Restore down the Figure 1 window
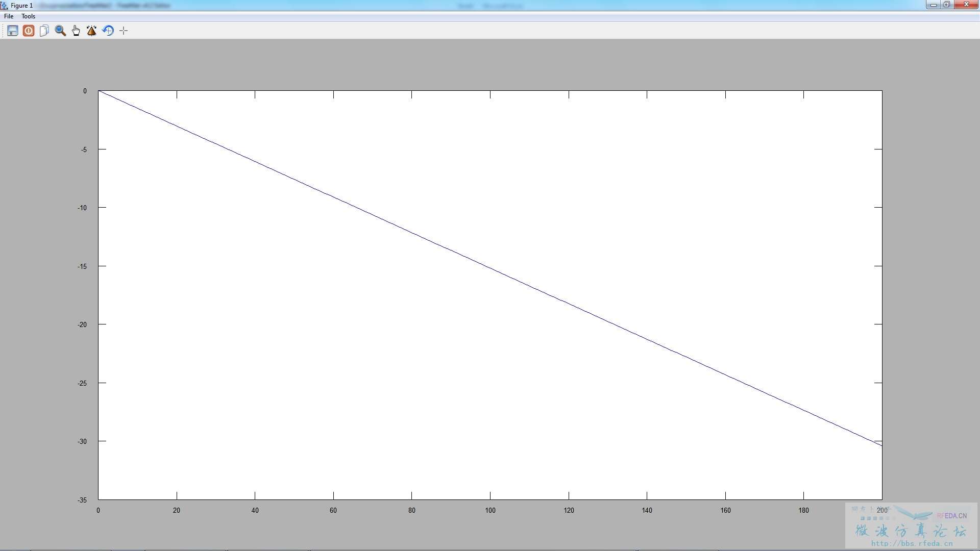 (946, 5)
